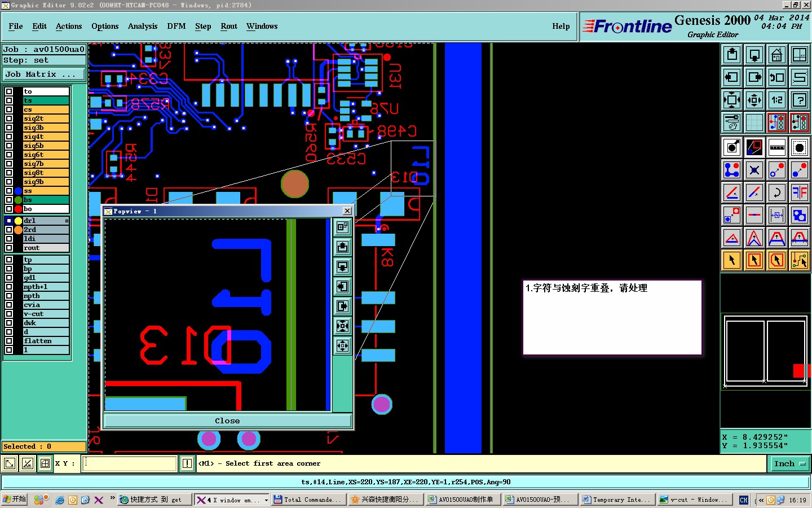Toggle the 'ts' layer checkbox
The width and height of the screenshot is (812, 508).
coord(9,100)
